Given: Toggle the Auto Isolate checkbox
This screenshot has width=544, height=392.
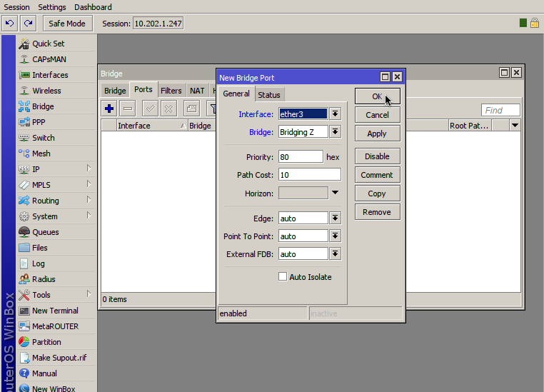Looking at the screenshot, I should tap(283, 276).
